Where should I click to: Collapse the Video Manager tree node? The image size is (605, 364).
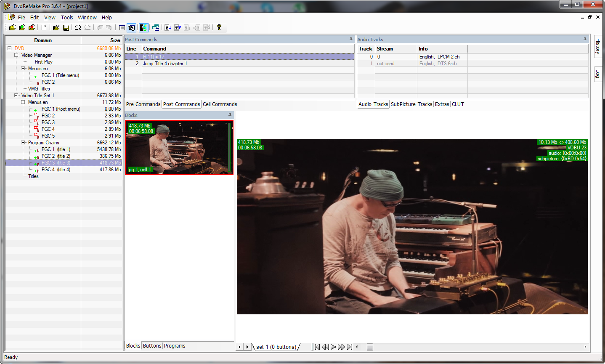tap(16, 55)
